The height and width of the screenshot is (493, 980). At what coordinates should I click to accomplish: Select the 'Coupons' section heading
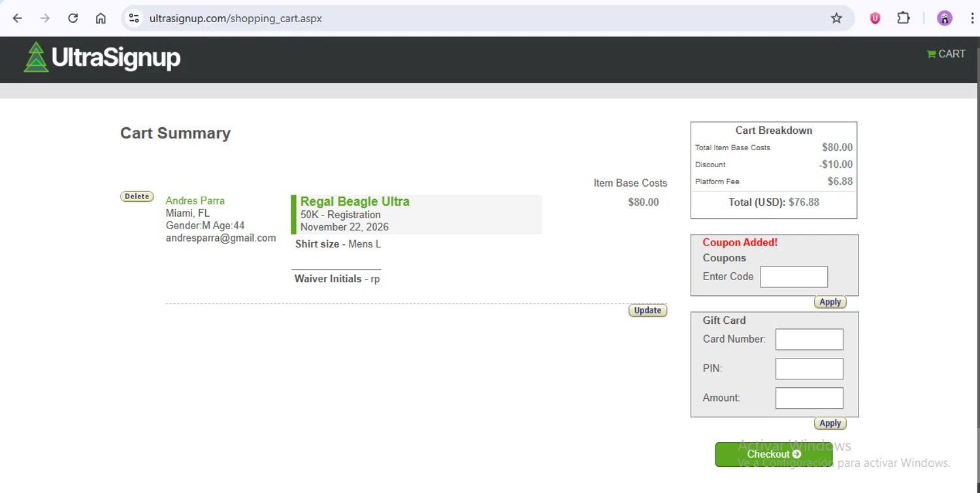coord(725,258)
